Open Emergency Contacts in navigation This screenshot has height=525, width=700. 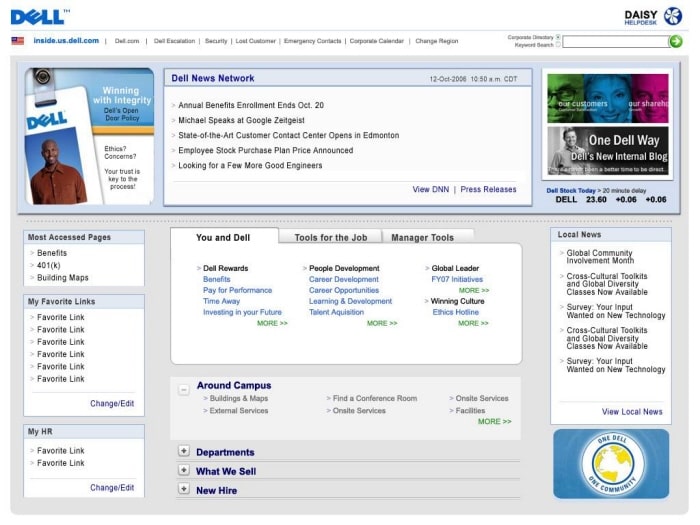(x=312, y=41)
